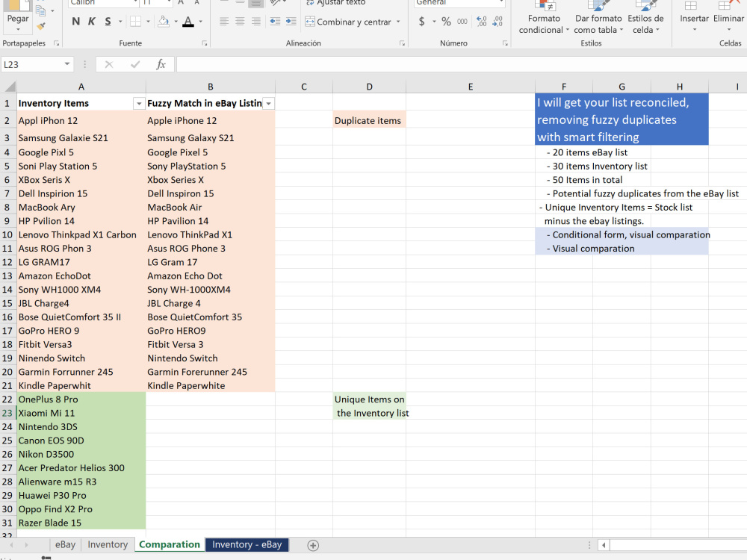Image resolution: width=747 pixels, height=560 pixels.
Task: Select cell 'Lenovo Thinkpad X1 Carbon'
Action: click(x=81, y=234)
